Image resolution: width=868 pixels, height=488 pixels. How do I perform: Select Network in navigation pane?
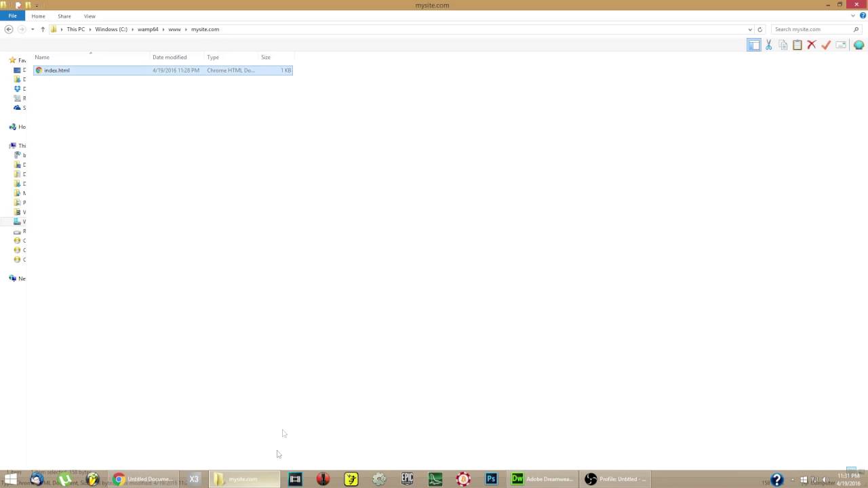17,279
